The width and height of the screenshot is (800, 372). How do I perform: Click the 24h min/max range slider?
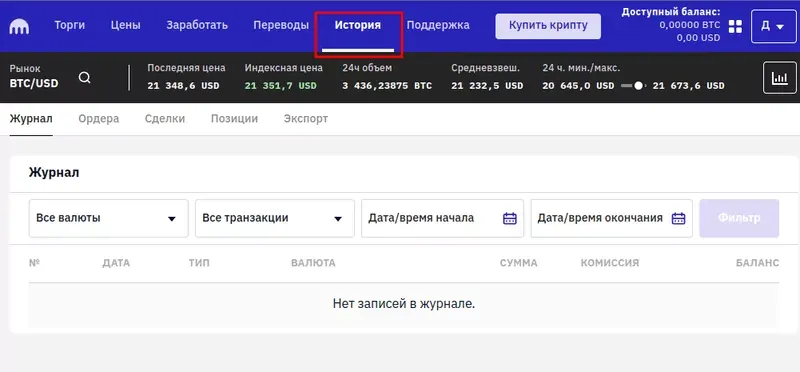pos(633,86)
